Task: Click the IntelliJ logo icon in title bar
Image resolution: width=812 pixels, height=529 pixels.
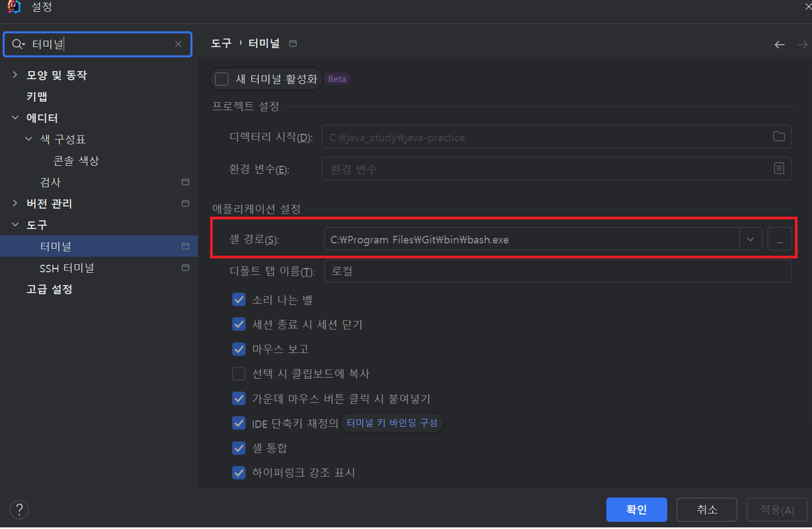Action: (14, 6)
